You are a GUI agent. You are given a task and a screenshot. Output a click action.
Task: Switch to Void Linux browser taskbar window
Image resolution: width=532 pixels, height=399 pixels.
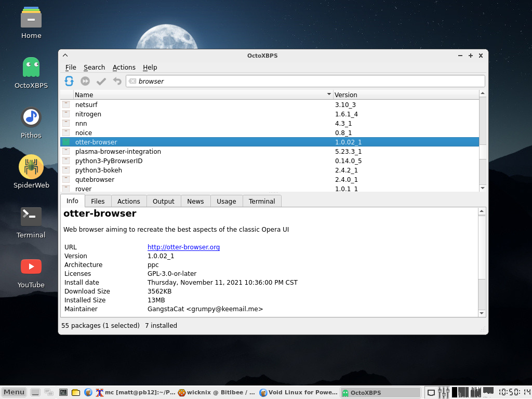[x=298, y=393]
